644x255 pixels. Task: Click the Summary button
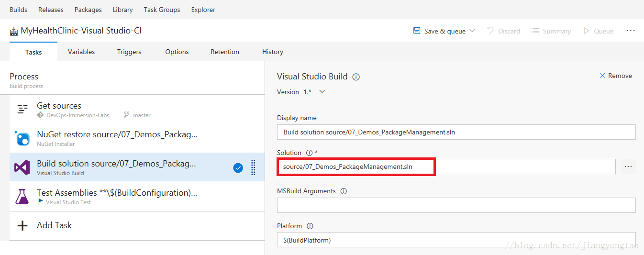pos(551,31)
